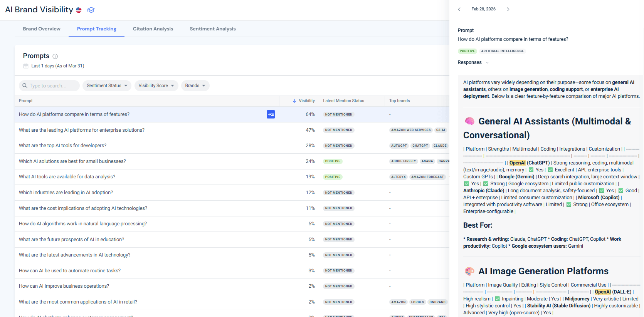Select prompt about cost implications of adopting AI
This screenshot has width=644, height=317.
[x=83, y=208]
